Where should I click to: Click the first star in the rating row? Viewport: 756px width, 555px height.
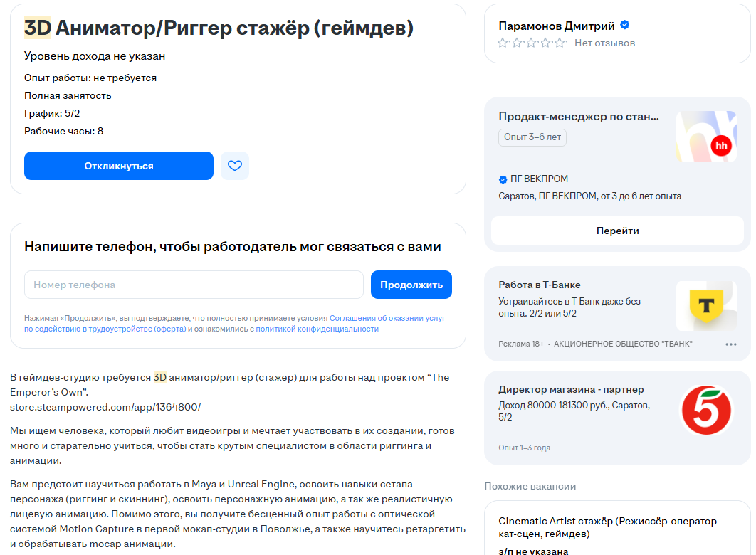point(503,43)
